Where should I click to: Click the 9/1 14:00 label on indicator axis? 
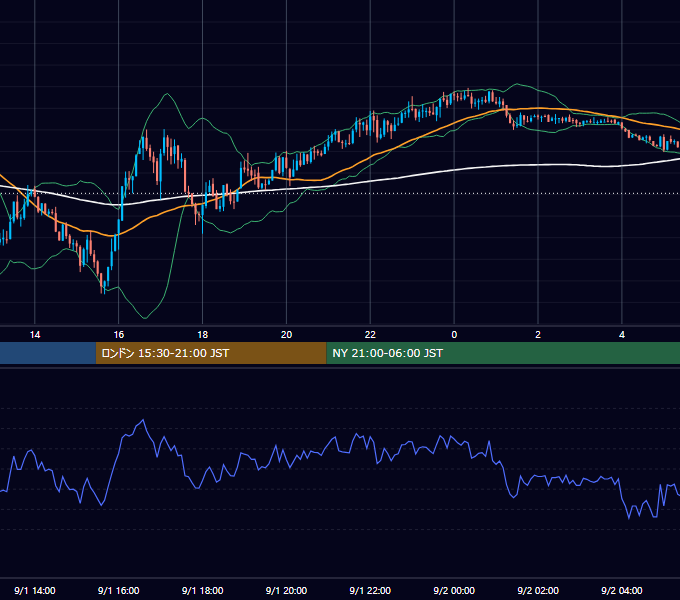tap(35, 590)
